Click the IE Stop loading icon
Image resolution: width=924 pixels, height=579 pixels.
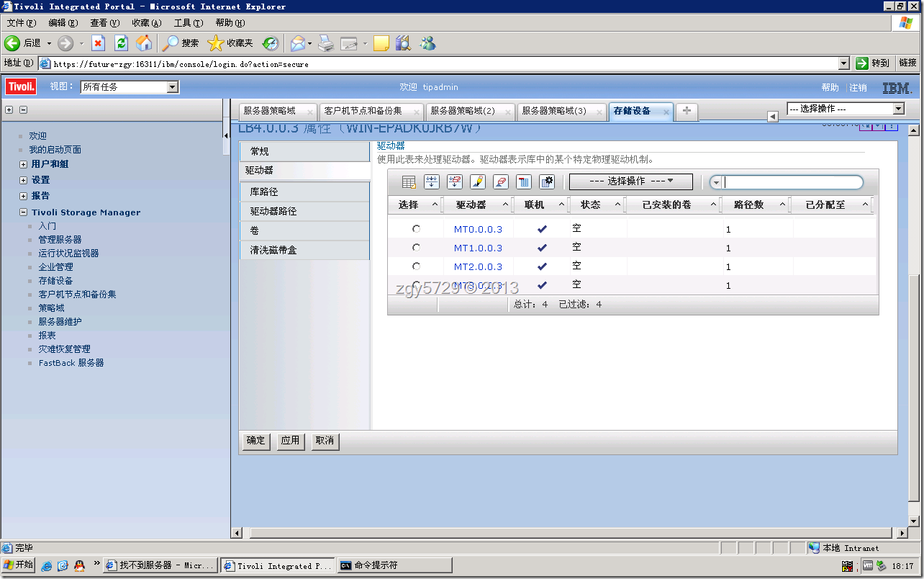click(99, 43)
